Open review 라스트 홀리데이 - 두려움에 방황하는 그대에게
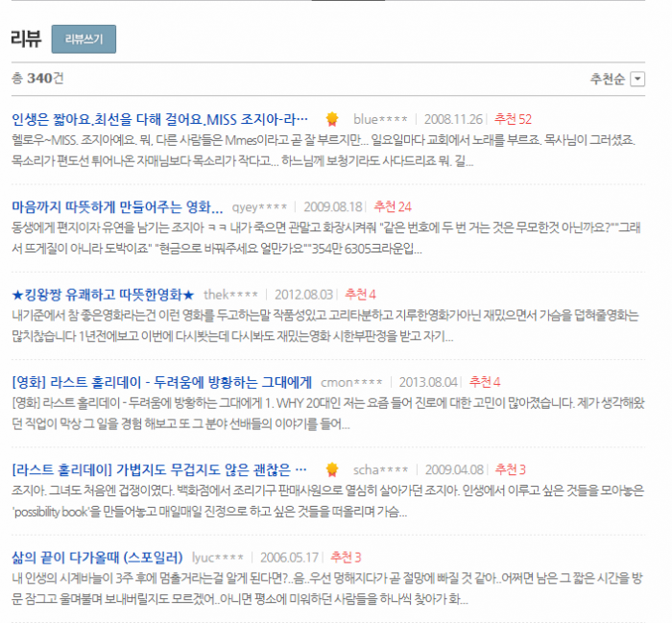Screen dimensions: 672x623 coord(161,382)
